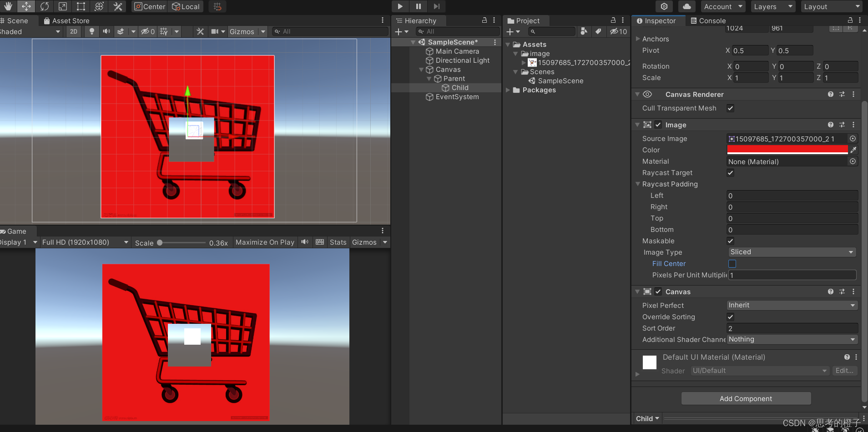The height and width of the screenshot is (432, 868).
Task: Switch to the Asset Store tab
Action: 71,20
